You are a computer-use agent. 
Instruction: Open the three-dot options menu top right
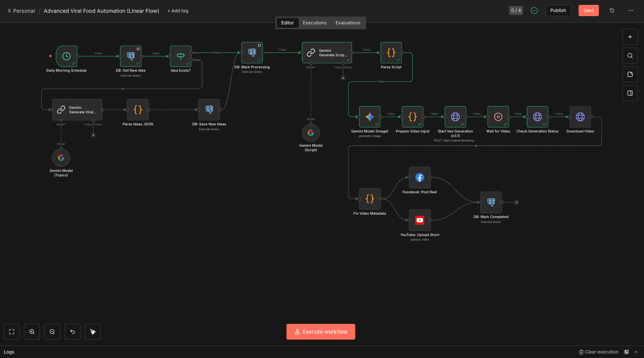(630, 11)
